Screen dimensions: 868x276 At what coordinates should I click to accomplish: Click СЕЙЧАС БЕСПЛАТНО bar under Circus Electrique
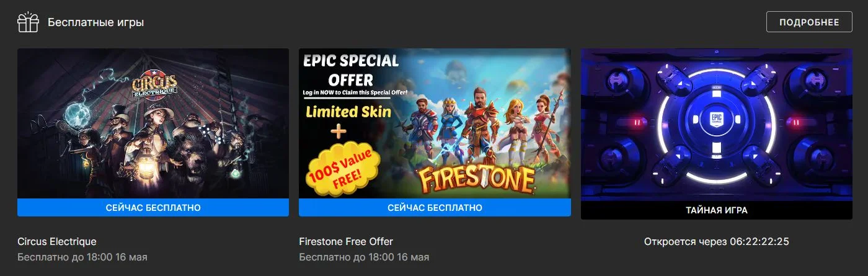point(153,208)
